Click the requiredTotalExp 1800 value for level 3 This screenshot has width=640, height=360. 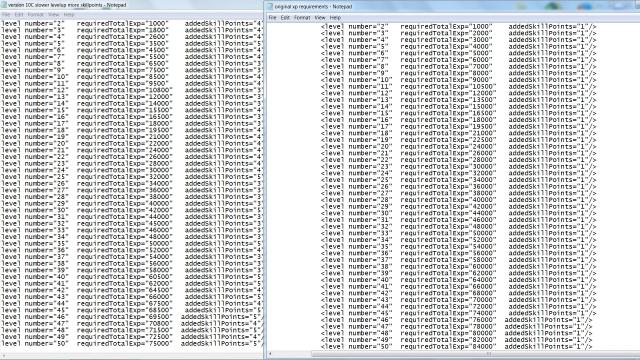122,30
